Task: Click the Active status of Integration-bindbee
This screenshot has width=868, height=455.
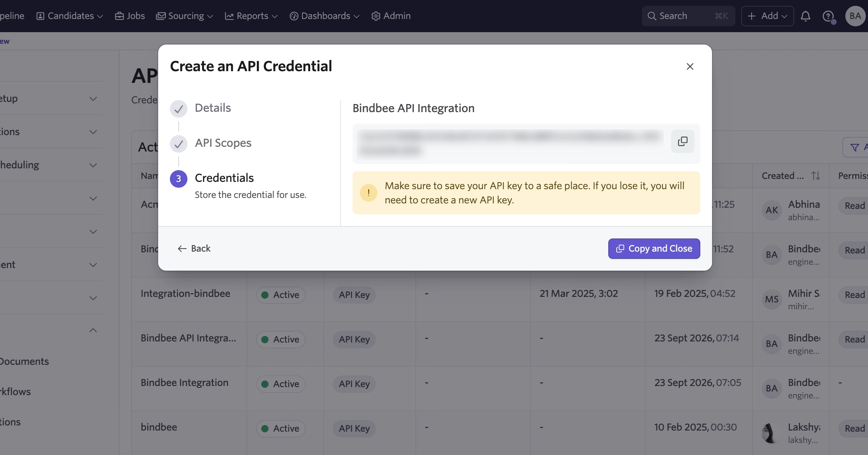Action: pos(281,295)
